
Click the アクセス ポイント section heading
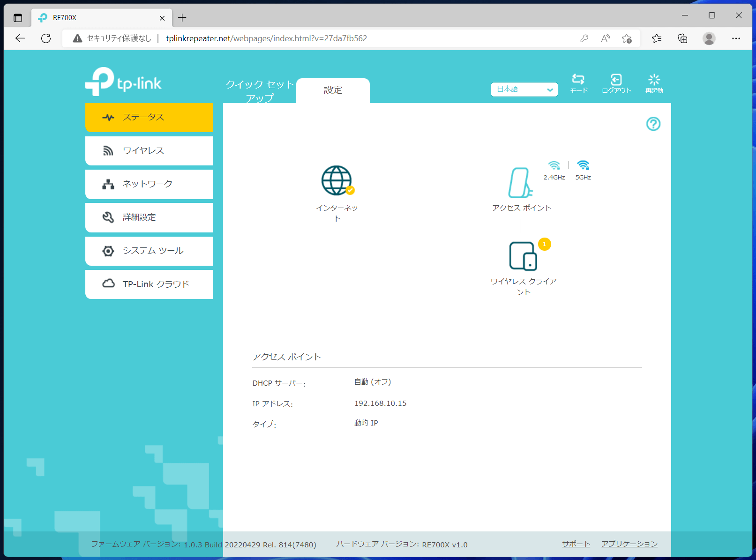click(286, 357)
